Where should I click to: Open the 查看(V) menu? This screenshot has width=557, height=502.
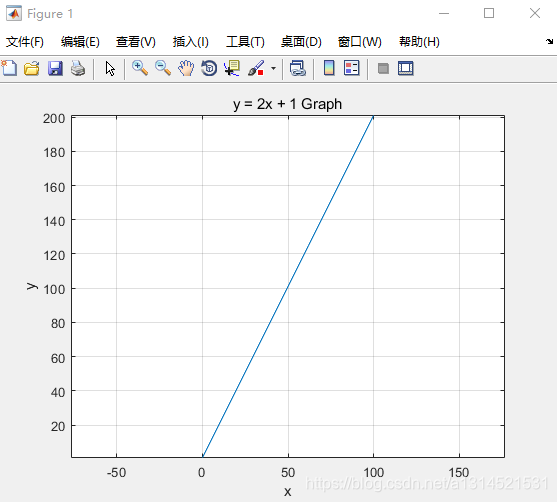click(136, 42)
